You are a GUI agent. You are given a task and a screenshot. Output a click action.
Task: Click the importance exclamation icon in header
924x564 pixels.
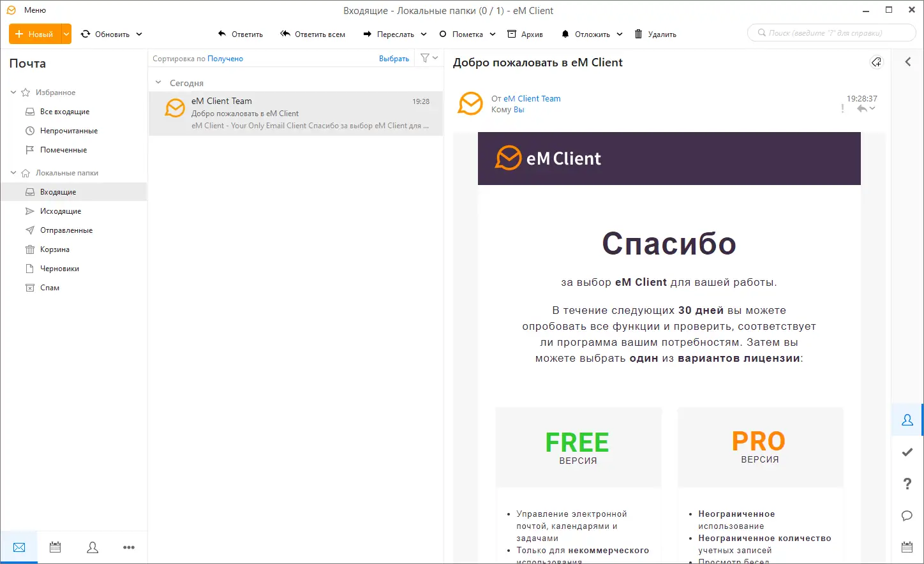point(842,109)
